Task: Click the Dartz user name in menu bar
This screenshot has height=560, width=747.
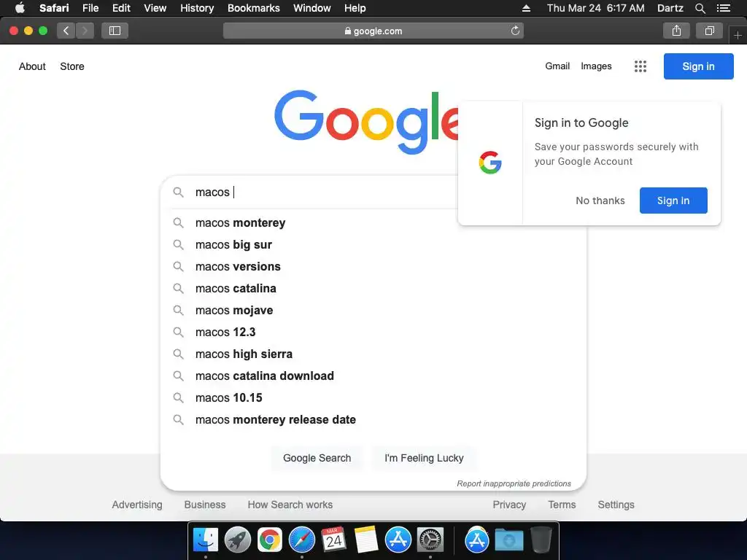Action: point(670,8)
